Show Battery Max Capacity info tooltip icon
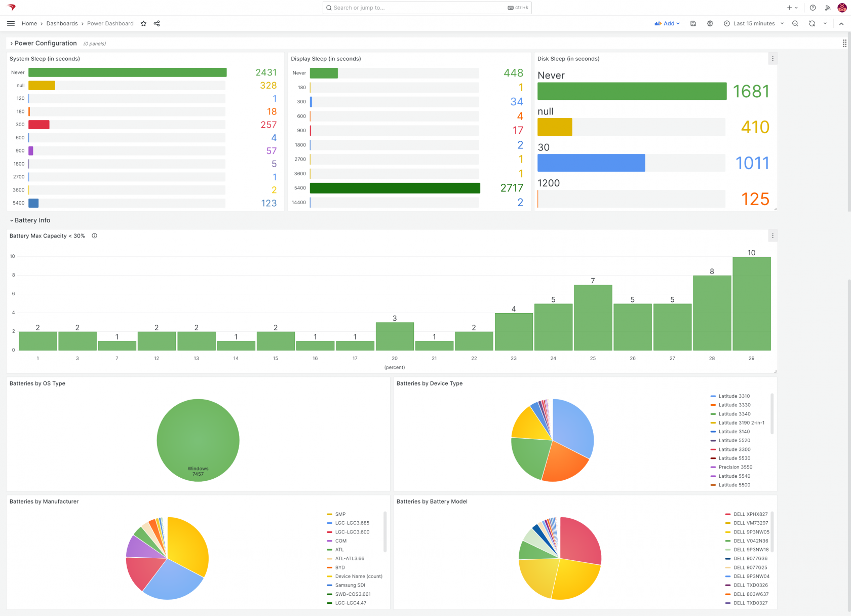The height and width of the screenshot is (616, 851). click(94, 236)
